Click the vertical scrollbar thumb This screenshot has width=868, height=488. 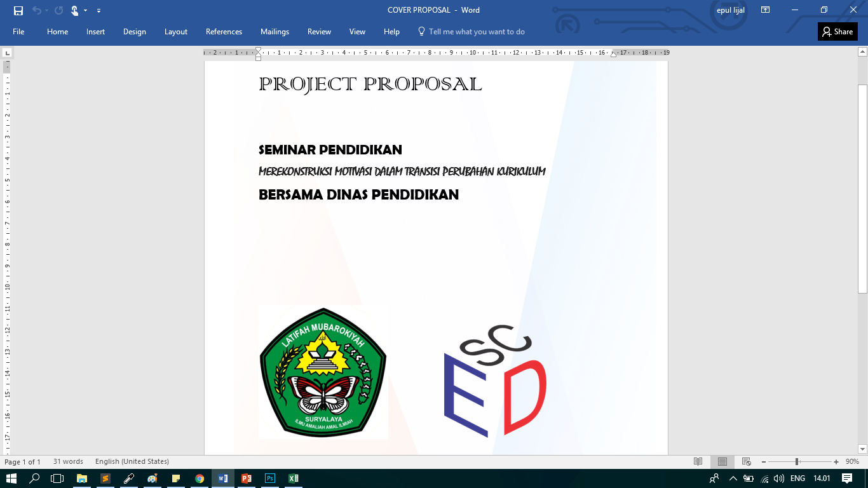tap(862, 189)
